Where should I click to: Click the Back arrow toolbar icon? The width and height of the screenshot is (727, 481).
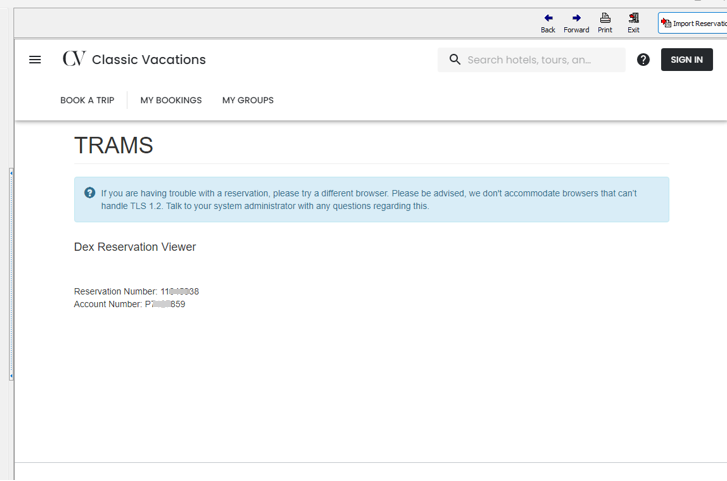548,18
